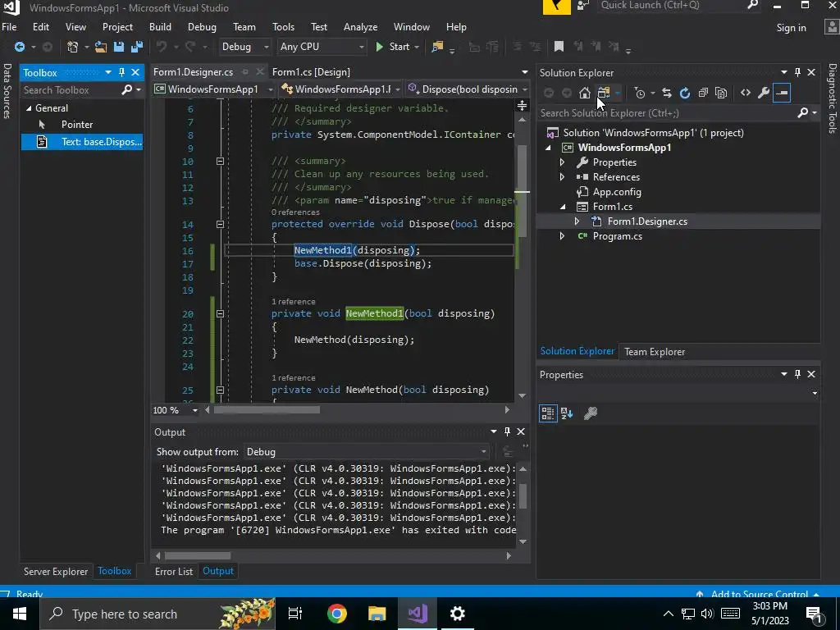Open the Any CPU platform dropdown
Screen dimensions: 840x630
coord(322,47)
